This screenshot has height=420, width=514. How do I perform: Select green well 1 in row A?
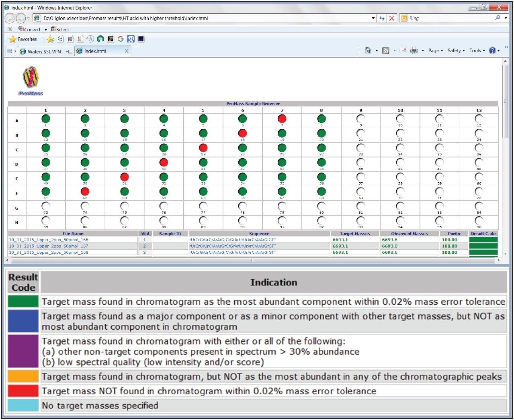pos(46,119)
